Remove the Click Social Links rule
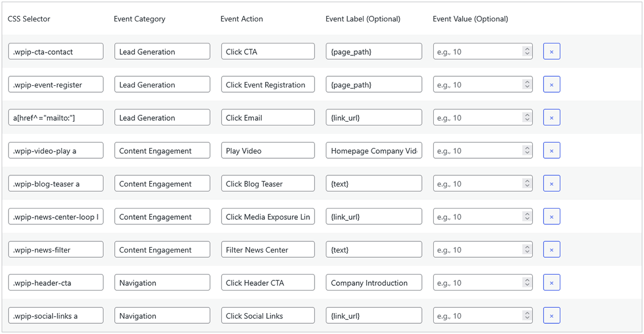 point(551,315)
